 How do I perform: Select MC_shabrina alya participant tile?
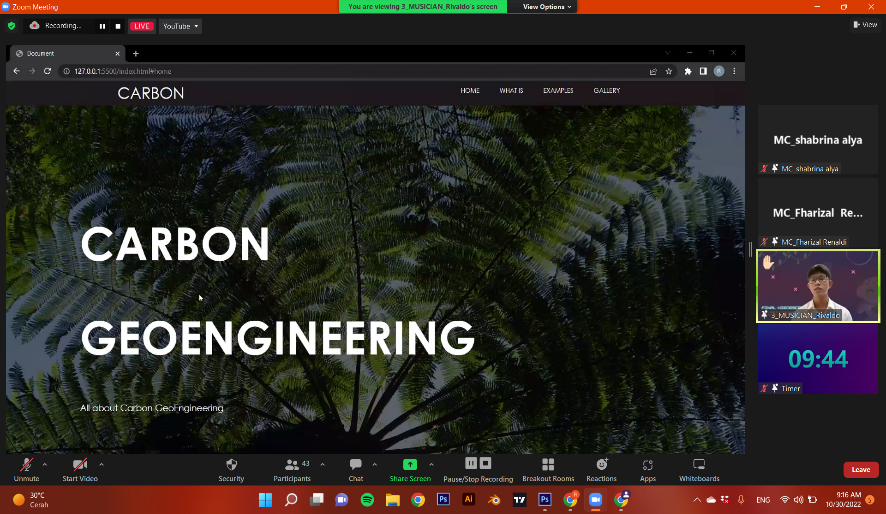(818, 140)
